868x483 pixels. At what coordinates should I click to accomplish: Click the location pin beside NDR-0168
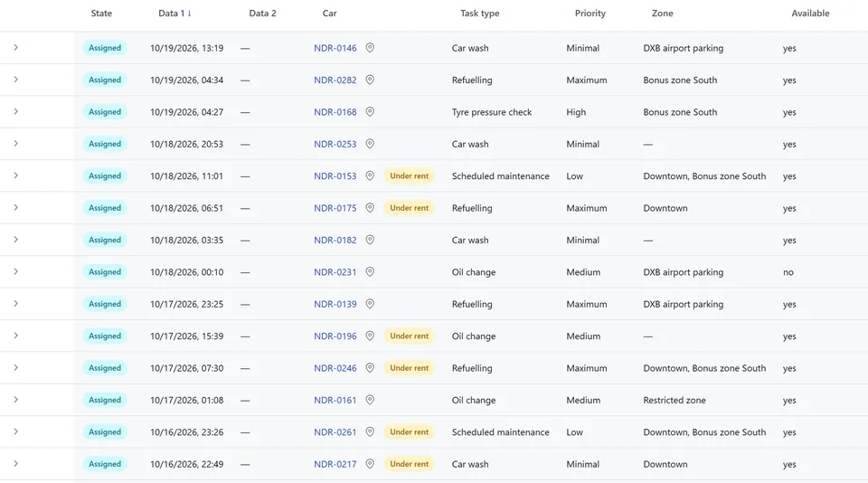point(370,112)
